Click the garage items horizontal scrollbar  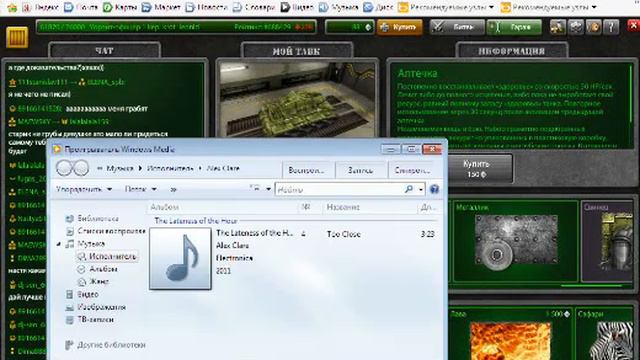pos(591,286)
